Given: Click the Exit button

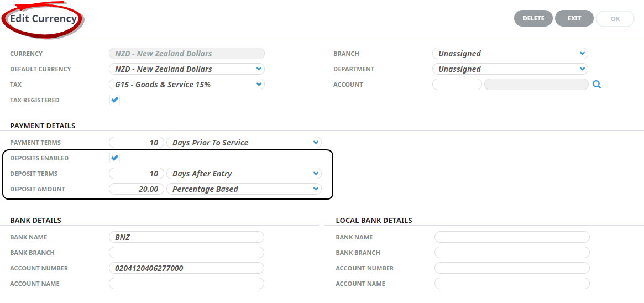Looking at the screenshot, I should [574, 18].
